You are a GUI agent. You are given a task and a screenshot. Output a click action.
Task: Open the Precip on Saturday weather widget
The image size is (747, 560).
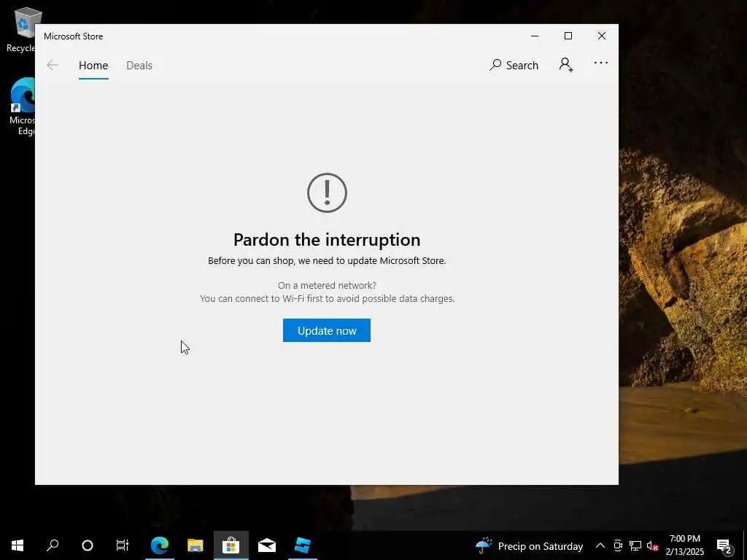(529, 545)
